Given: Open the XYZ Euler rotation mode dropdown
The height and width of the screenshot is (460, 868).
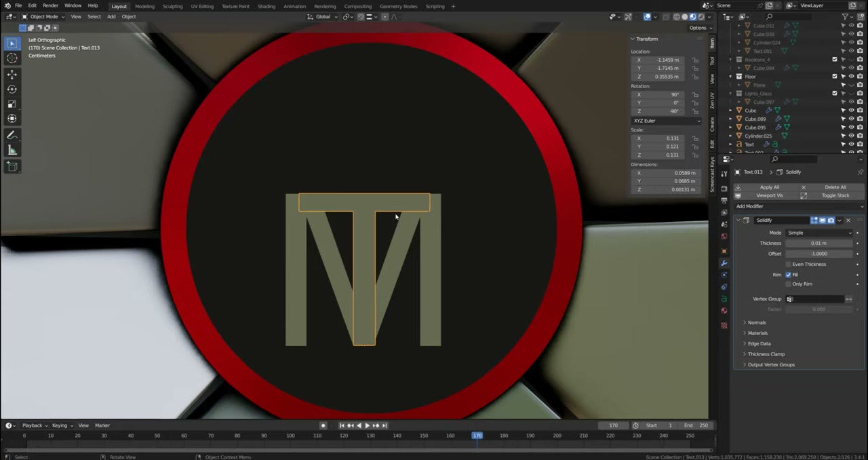Looking at the screenshot, I should (666, 121).
